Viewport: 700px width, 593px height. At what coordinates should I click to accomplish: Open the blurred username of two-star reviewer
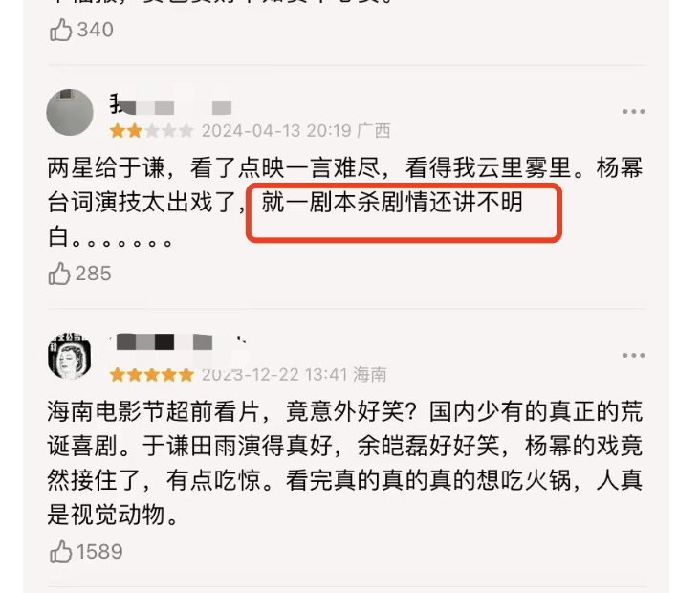point(171,104)
